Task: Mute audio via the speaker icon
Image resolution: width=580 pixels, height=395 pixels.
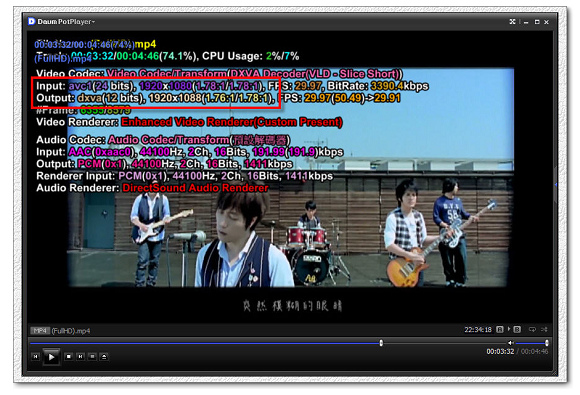Action: [510, 343]
